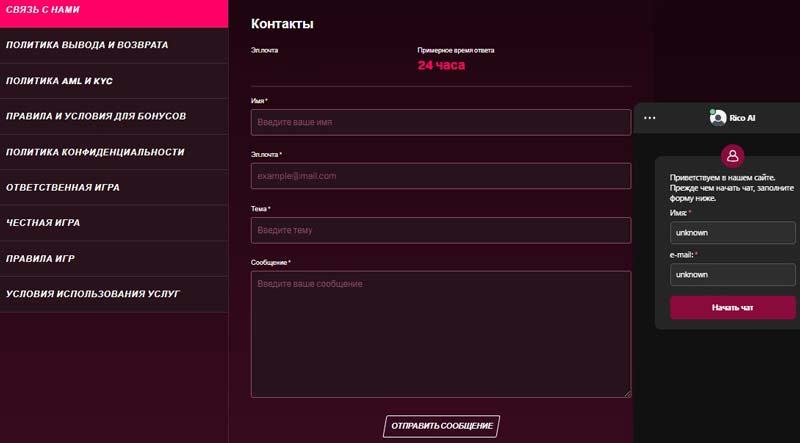Select УСЛОВИЯ ИСПОЛЬЗОВАНИЯ УСЛУГ in sidebar

(113, 294)
